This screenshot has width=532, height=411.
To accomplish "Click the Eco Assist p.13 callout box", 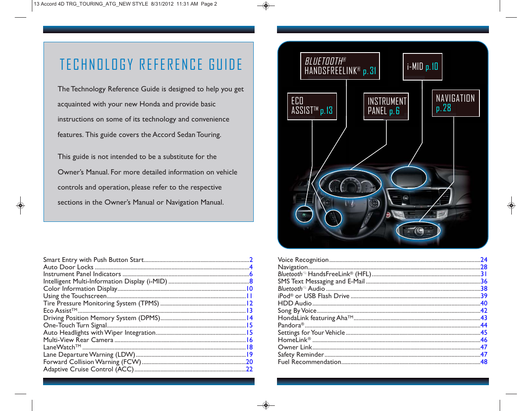I will click(x=312, y=106).
